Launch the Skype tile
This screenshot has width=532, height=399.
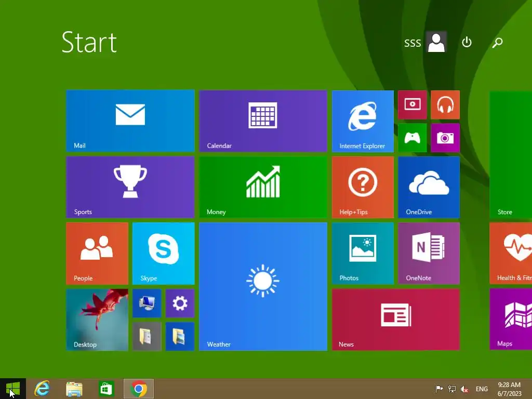[x=163, y=254]
